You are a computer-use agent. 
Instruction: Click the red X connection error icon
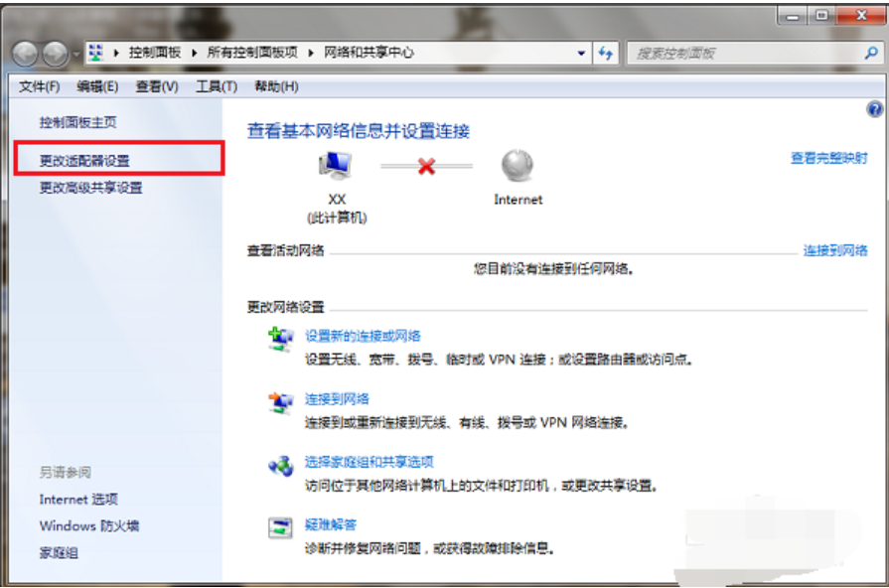(426, 167)
